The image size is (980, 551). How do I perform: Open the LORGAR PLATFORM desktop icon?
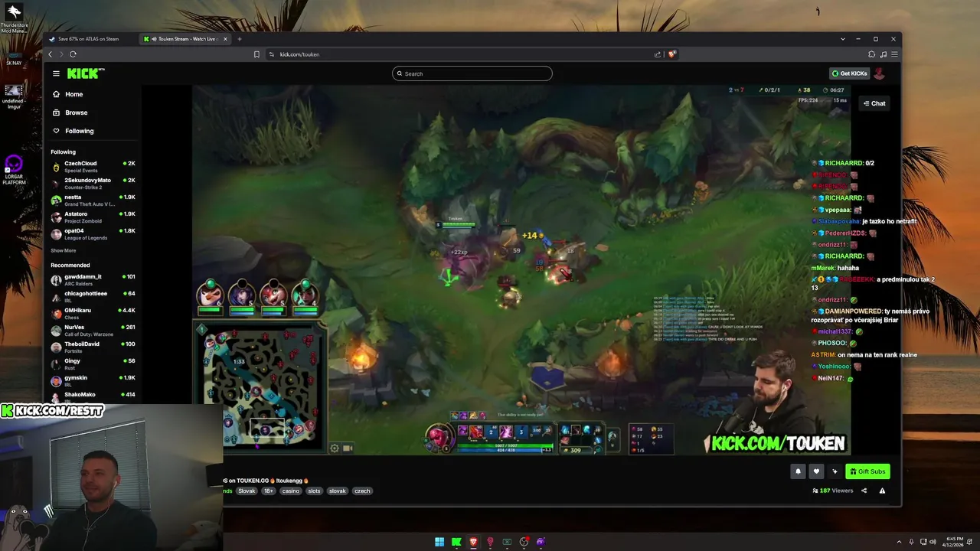point(14,170)
